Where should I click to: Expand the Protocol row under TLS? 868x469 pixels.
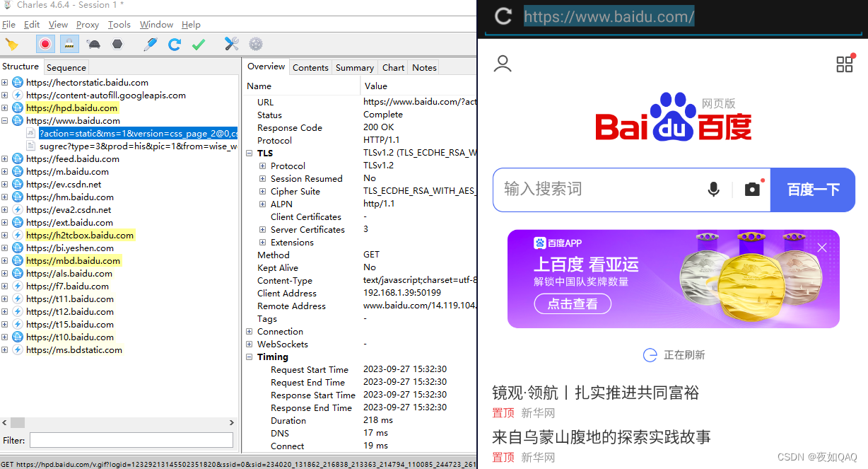tap(263, 166)
